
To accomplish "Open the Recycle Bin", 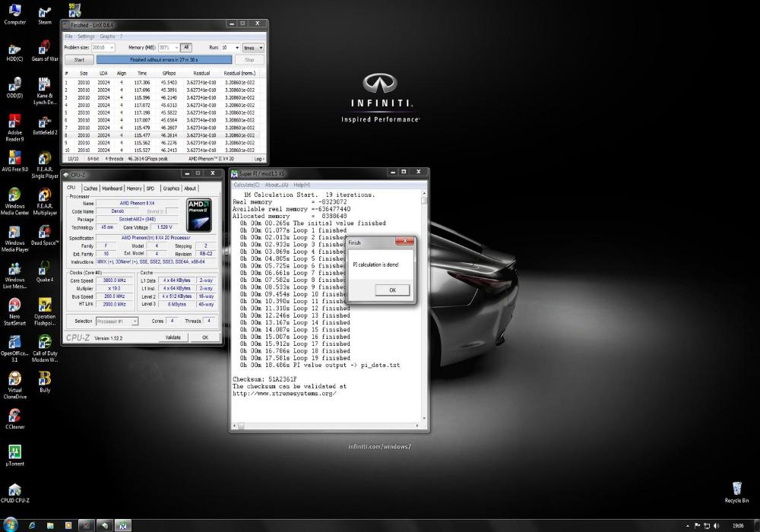I will click(x=736, y=493).
